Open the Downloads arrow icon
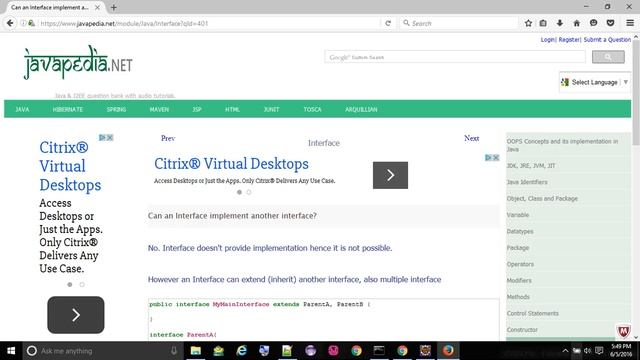This screenshot has width=640, height=360. (x=560, y=23)
